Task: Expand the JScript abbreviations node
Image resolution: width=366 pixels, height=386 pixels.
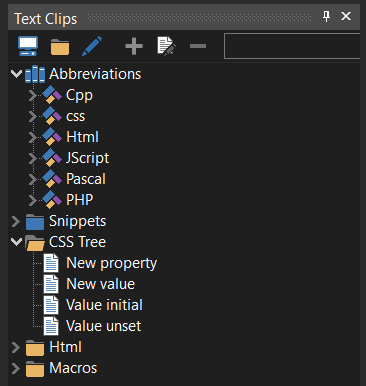Action: (x=32, y=158)
